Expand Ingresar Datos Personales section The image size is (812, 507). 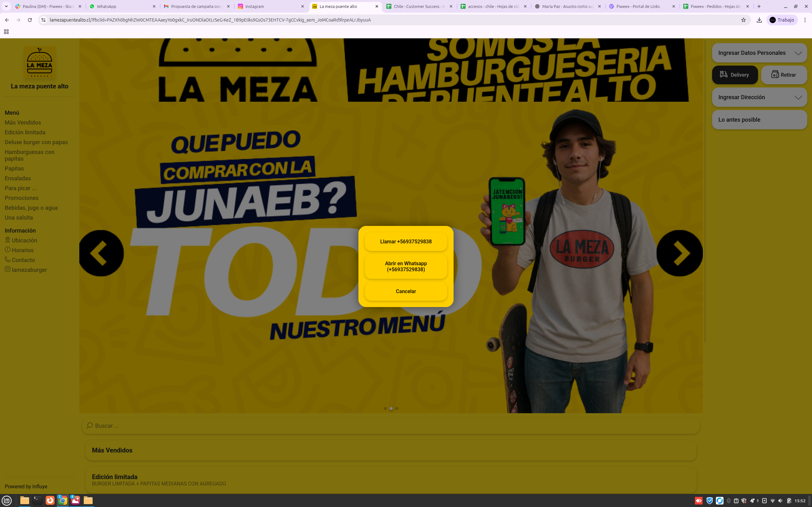pos(759,53)
